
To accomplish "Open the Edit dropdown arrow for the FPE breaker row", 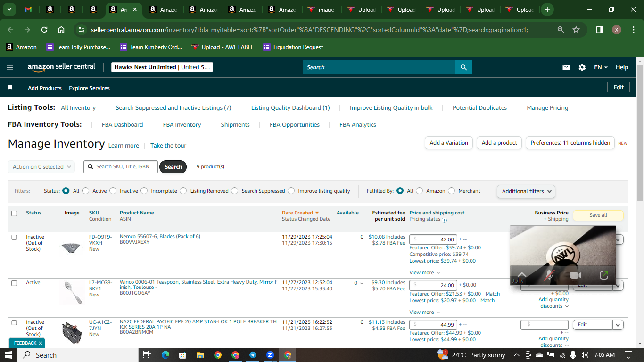I will pos(618,325).
